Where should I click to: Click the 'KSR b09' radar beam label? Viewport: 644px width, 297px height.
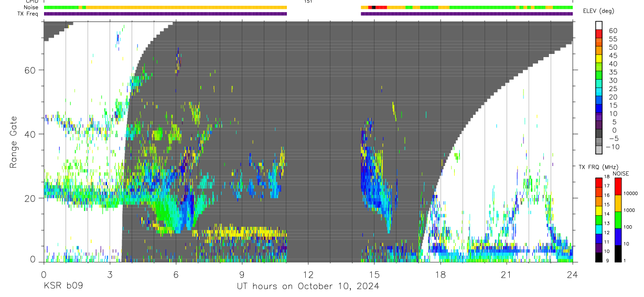tap(63, 286)
